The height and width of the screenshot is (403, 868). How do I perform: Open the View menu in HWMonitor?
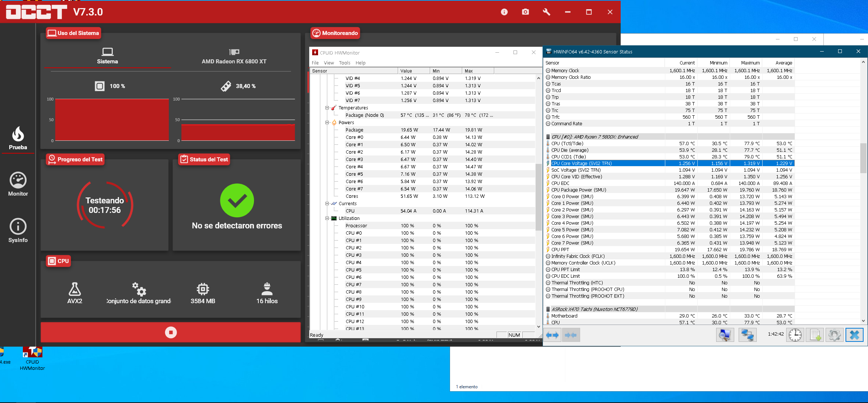click(x=329, y=63)
